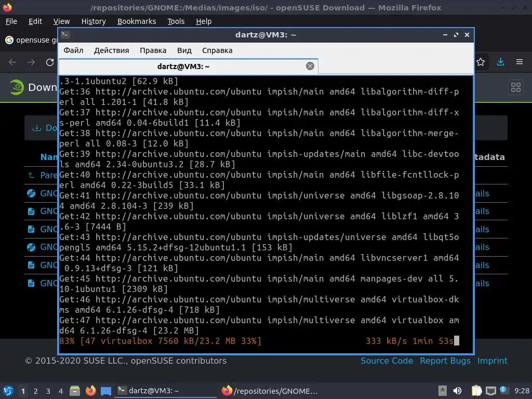The height and width of the screenshot is (399, 532).
Task: Open the openSUSE grid apps menu
Action: click(x=516, y=87)
